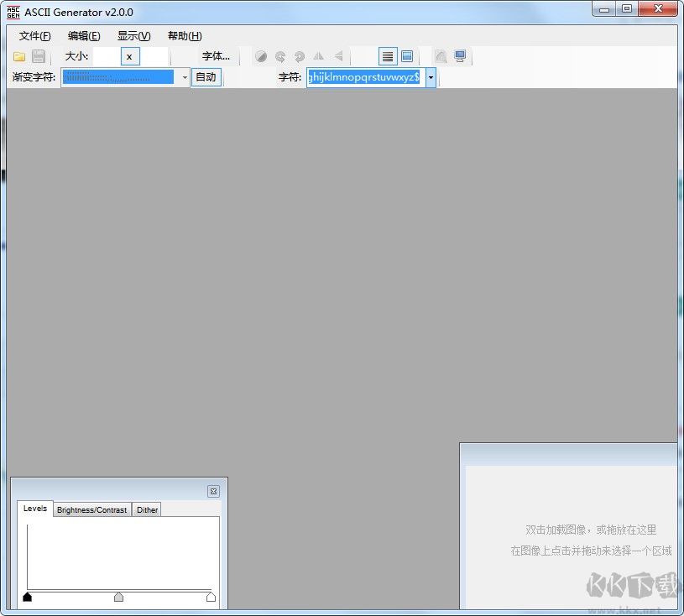Click the 字符 characters text field

pyautogui.click(x=366, y=77)
